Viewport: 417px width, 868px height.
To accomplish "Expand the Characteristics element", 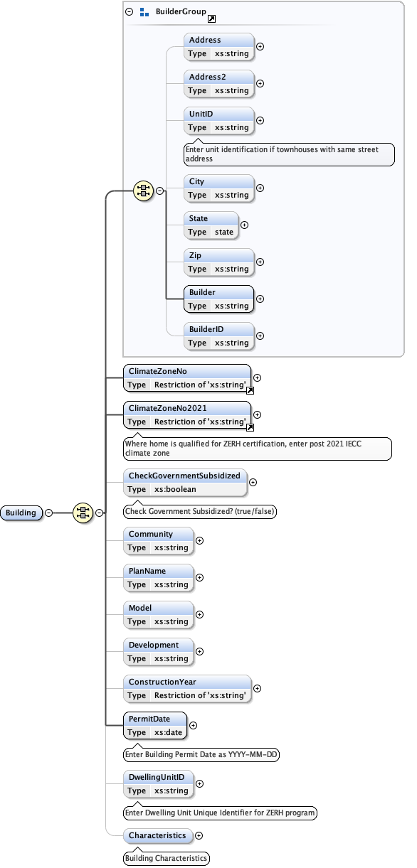I will (199, 836).
